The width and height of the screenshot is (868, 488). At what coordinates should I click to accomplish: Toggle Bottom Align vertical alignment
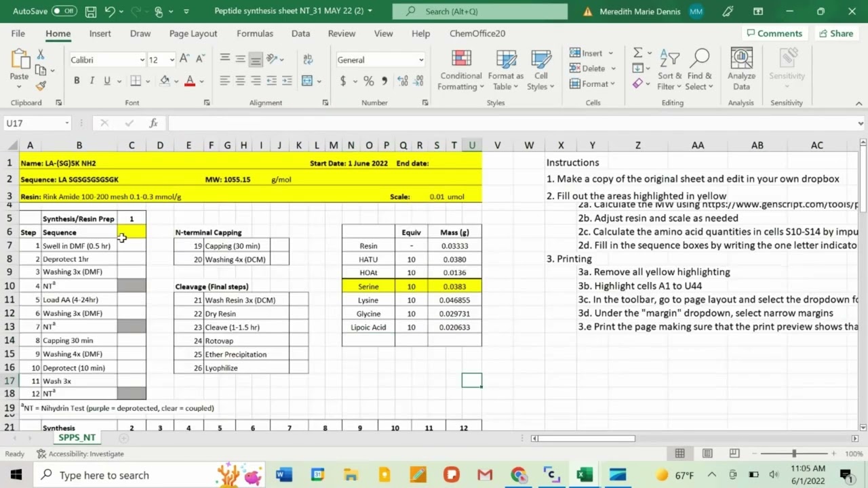pos(256,60)
